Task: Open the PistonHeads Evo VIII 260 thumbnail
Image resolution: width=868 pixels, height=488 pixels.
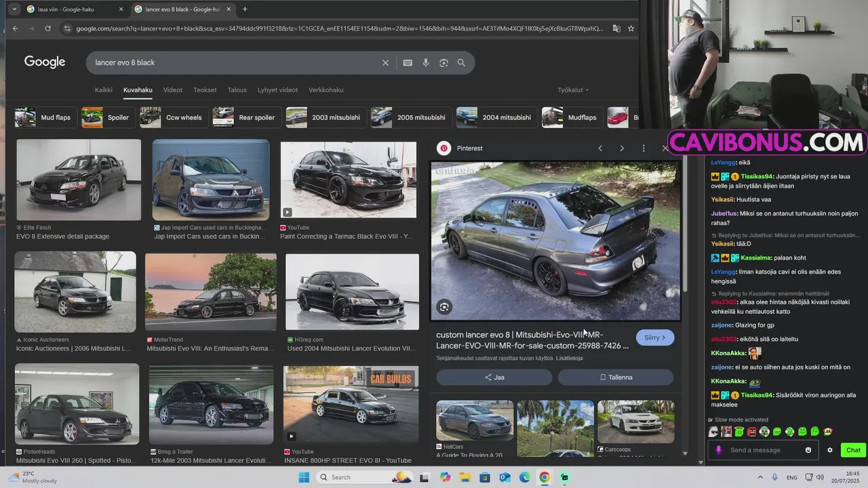Action: [x=77, y=404]
